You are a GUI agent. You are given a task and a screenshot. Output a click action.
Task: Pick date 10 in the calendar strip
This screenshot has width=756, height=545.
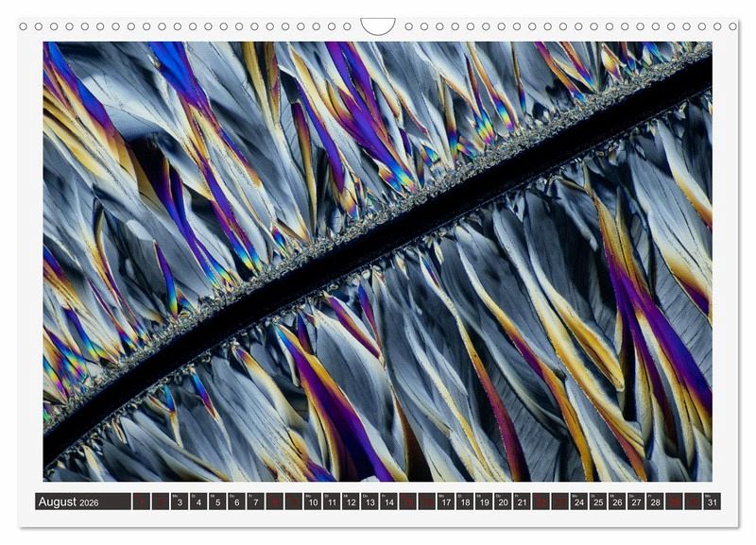point(312,502)
